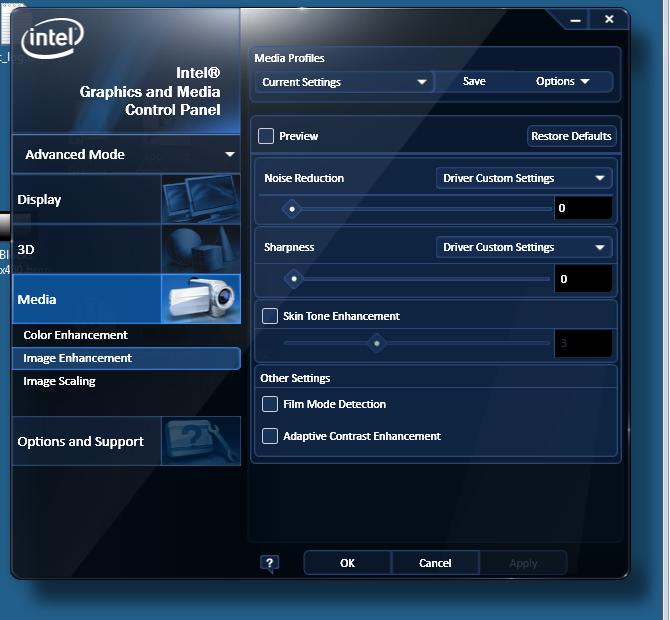Image resolution: width=670 pixels, height=620 pixels.
Task: Click the Apply button
Action: (x=523, y=563)
